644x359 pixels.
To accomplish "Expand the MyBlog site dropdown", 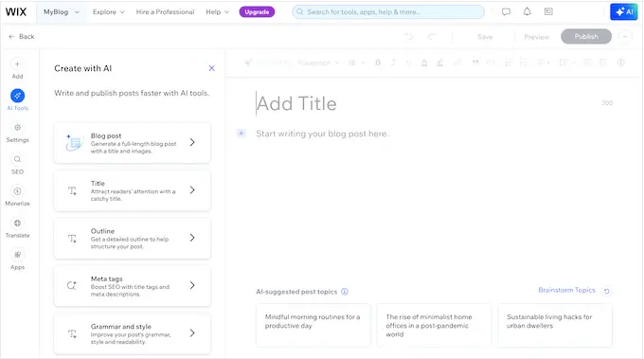I will tap(62, 12).
